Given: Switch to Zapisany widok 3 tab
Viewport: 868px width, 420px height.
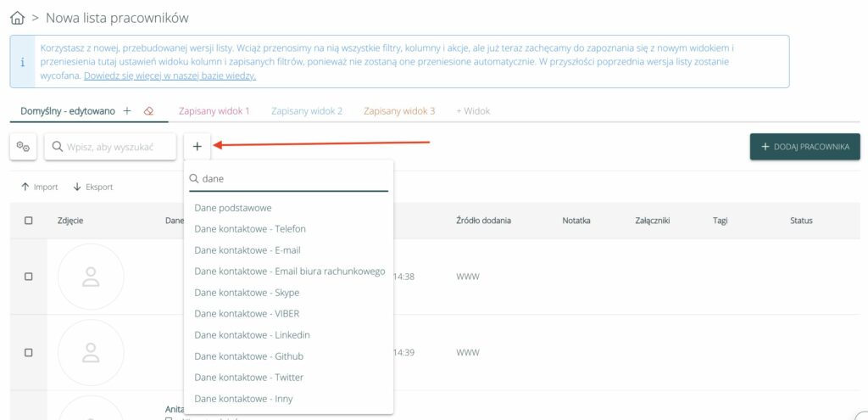Looking at the screenshot, I should click(398, 111).
